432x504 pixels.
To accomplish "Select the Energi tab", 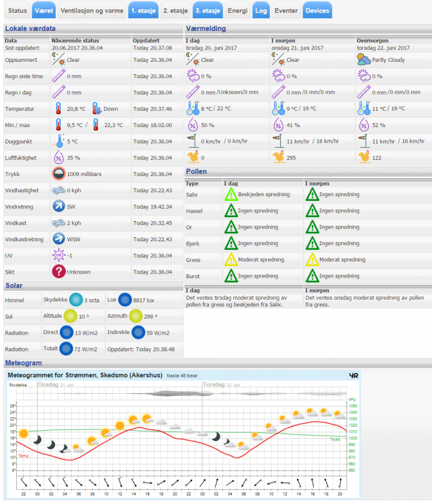I will [237, 11].
